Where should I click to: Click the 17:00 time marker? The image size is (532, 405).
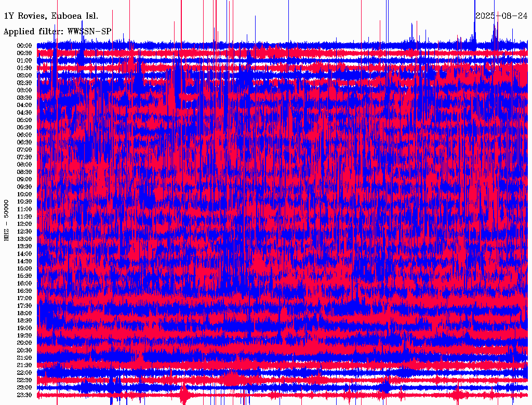(x=24, y=299)
